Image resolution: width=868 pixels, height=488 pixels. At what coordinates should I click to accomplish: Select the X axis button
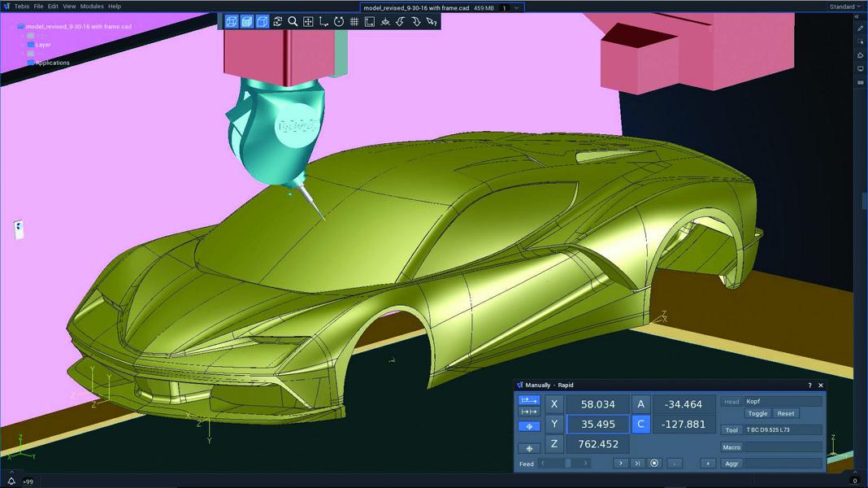pyautogui.click(x=554, y=404)
